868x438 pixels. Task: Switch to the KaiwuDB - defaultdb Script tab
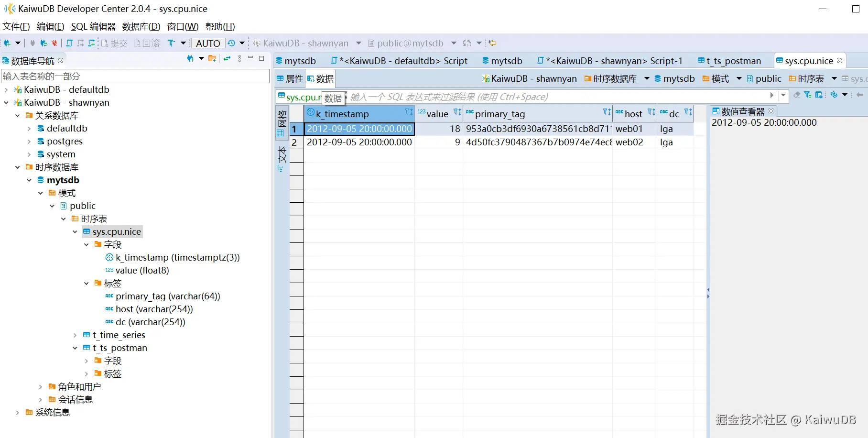click(399, 61)
